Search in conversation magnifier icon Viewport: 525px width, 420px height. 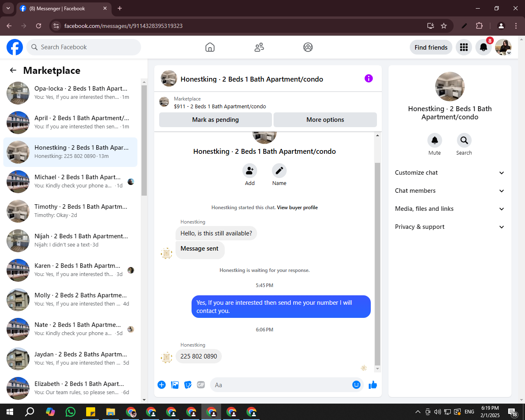pyautogui.click(x=464, y=140)
